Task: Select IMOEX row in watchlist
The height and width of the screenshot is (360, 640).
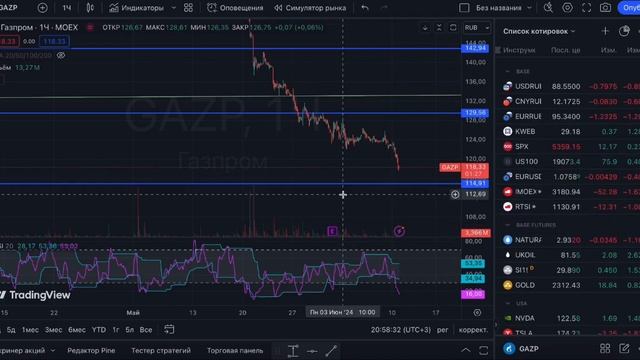Action: point(568,192)
